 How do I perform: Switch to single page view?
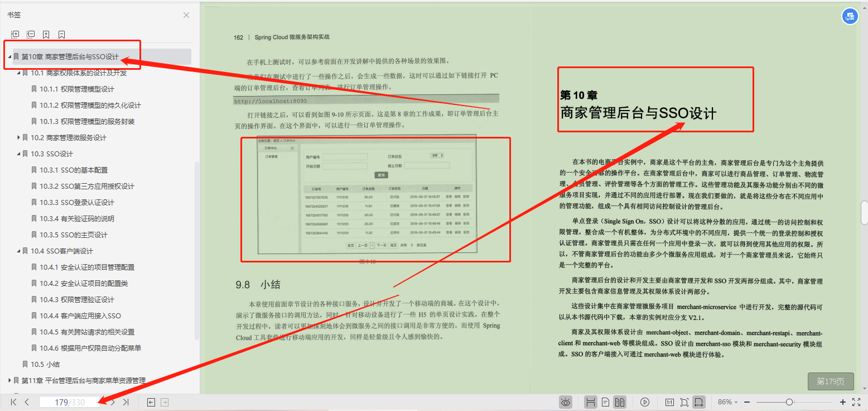605,402
